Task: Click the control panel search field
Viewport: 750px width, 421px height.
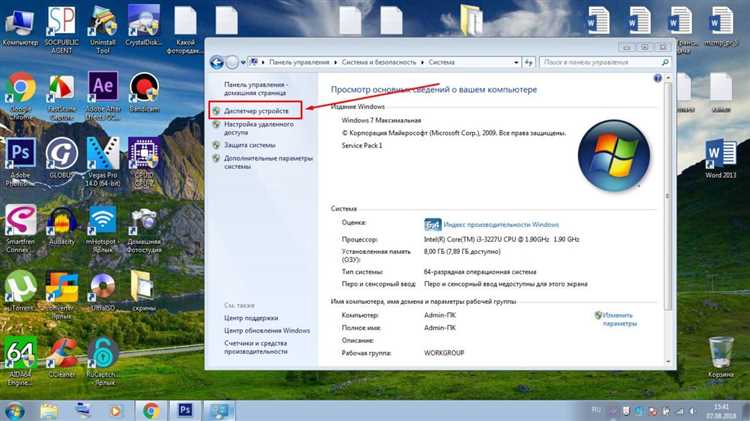Action: tap(600, 61)
